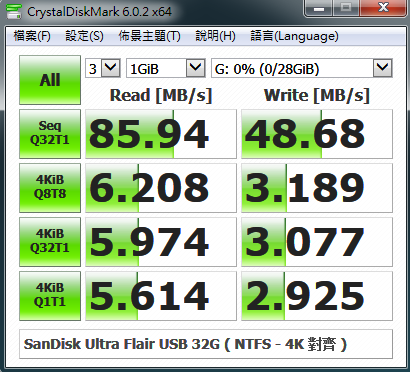This screenshot has width=410, height=372.
Task: Click the CrystalDiskMark app icon in title bar
Action: pos(14,11)
